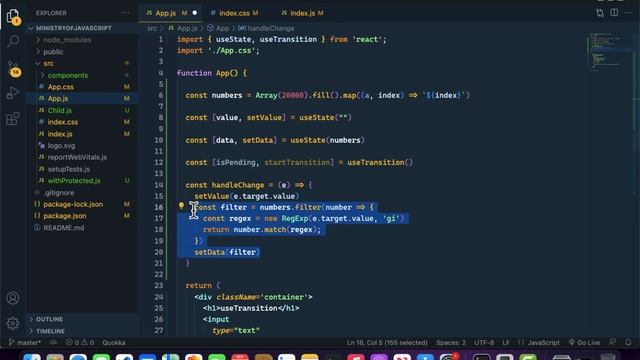Open README.md in the explorer
This screenshot has height=360, width=640.
pos(64,227)
